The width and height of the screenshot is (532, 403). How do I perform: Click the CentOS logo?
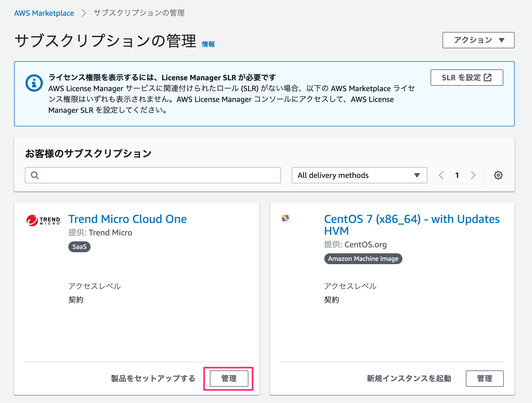point(285,218)
